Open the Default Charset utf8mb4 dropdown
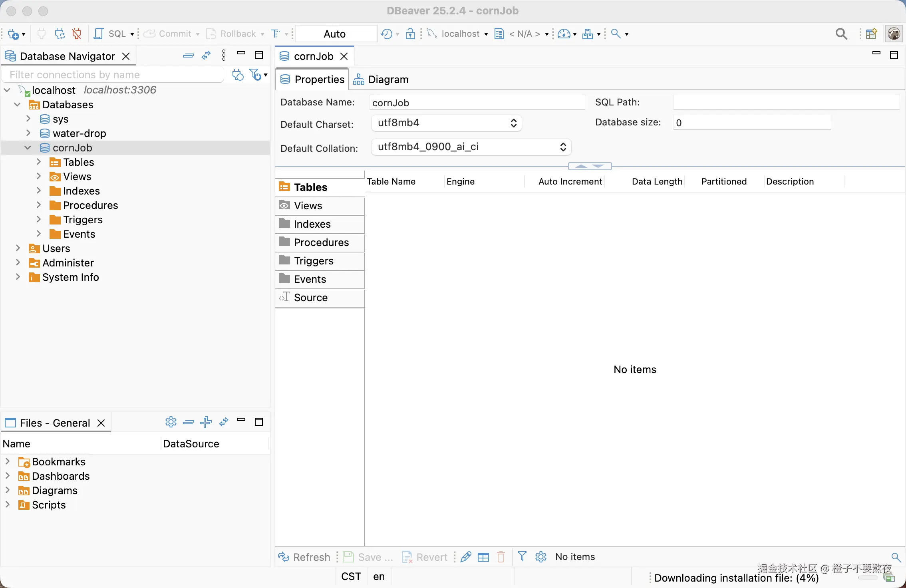Viewport: 906px width, 588px height. pos(446,123)
